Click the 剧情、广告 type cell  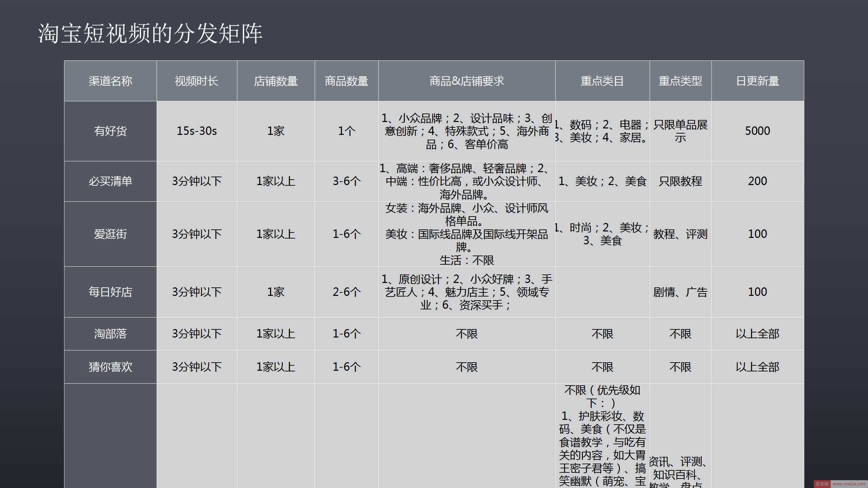[680, 292]
